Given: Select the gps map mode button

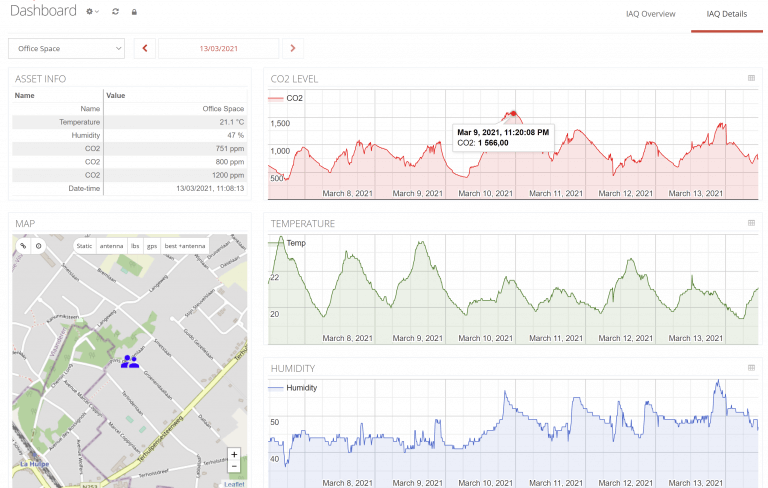Looking at the screenshot, I should [x=152, y=246].
